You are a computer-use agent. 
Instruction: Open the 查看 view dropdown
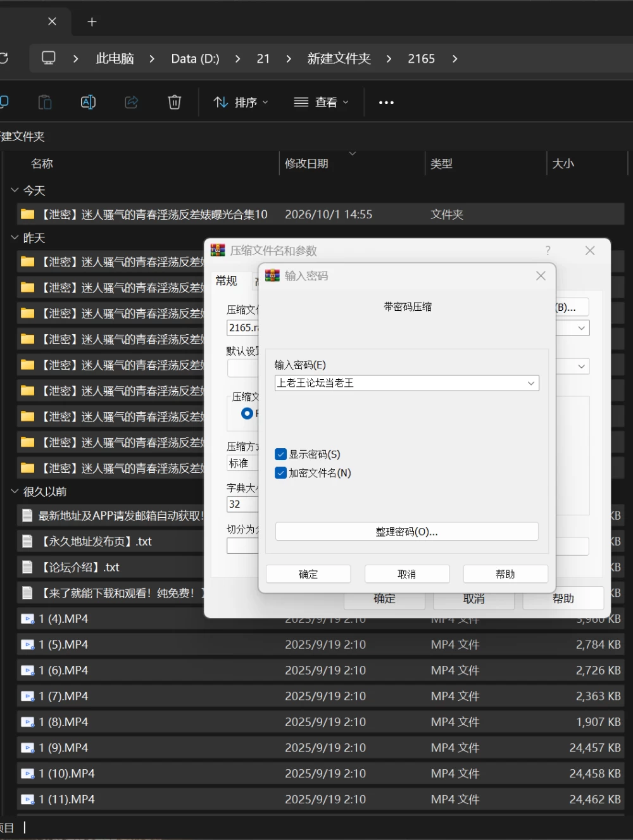click(322, 103)
